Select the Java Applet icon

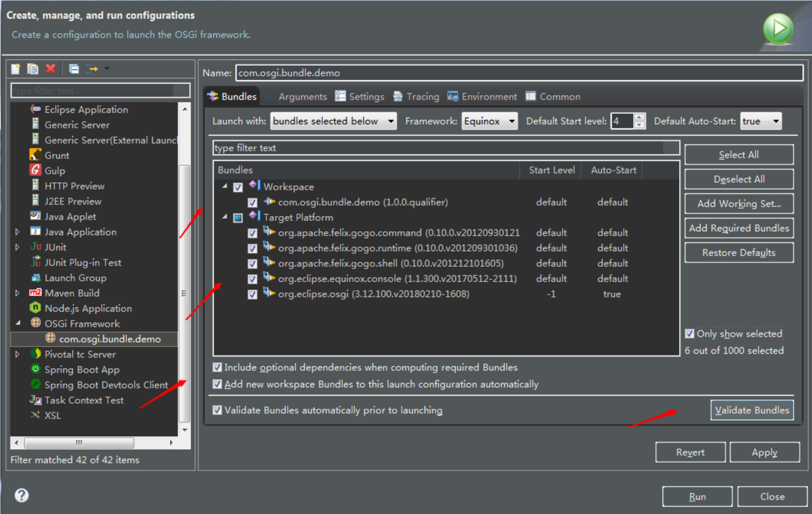click(x=36, y=217)
